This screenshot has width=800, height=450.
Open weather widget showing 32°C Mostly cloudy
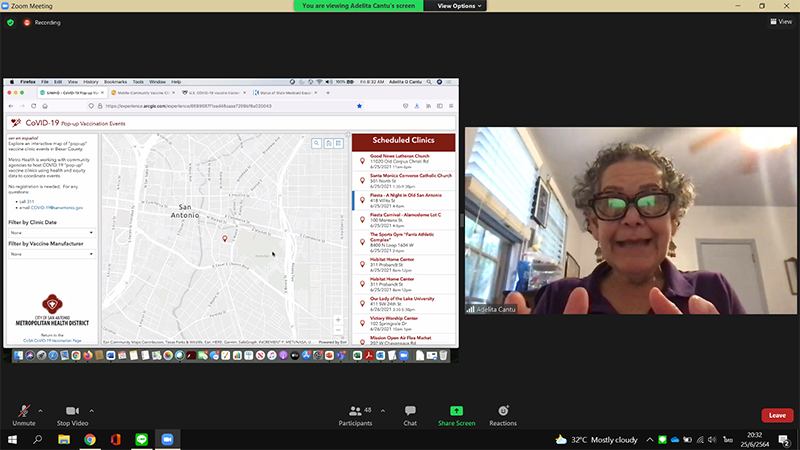point(596,439)
